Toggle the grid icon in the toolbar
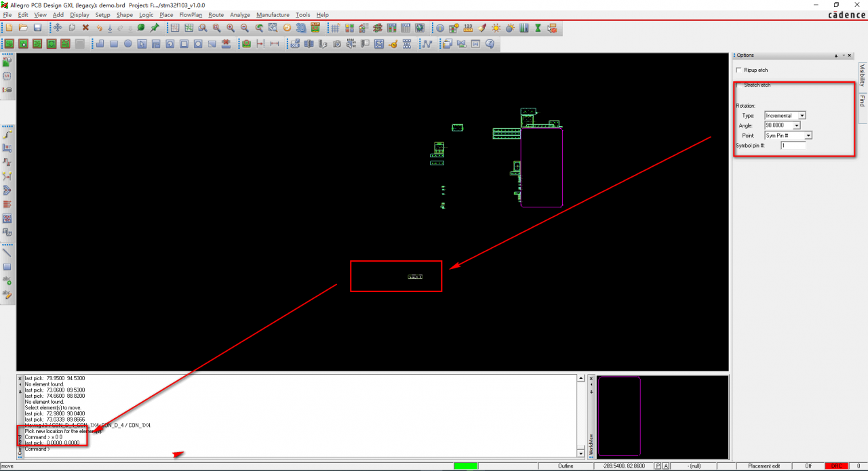 (x=335, y=28)
